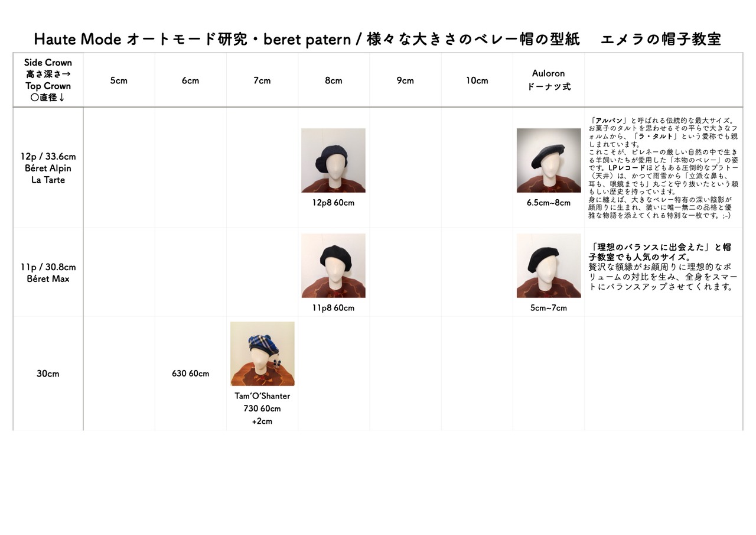Click the '8cm' column header
Image resolution: width=756 pixels, height=535 pixels.
[x=333, y=80]
